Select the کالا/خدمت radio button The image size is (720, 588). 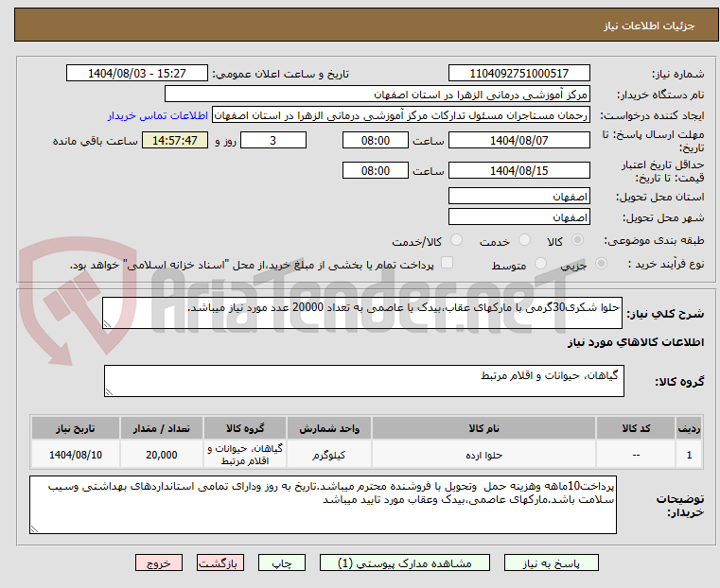pos(456,240)
